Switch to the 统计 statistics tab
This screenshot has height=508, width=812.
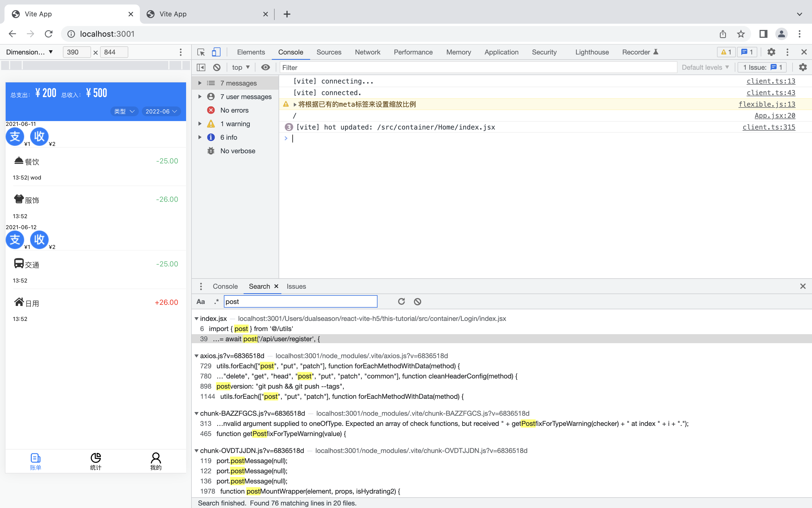(x=96, y=461)
